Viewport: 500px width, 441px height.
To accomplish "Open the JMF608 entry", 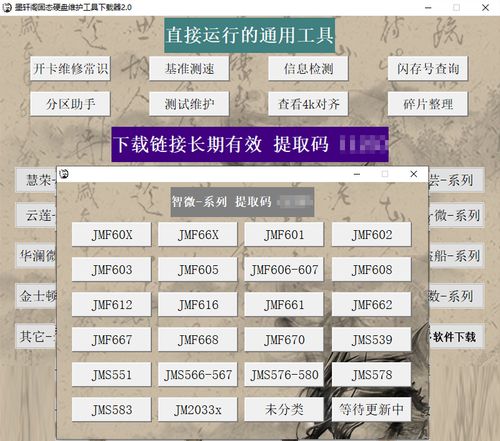I will [371, 269].
